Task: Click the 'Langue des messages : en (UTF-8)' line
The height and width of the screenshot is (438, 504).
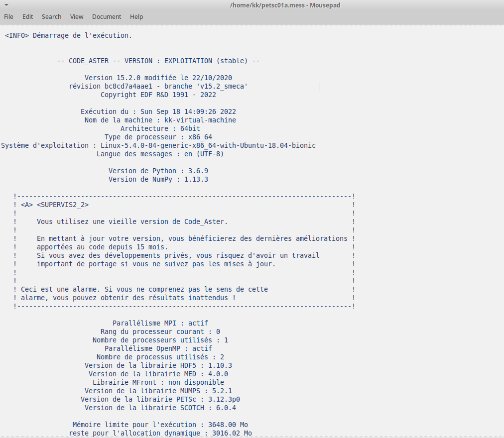Action: coord(160,154)
